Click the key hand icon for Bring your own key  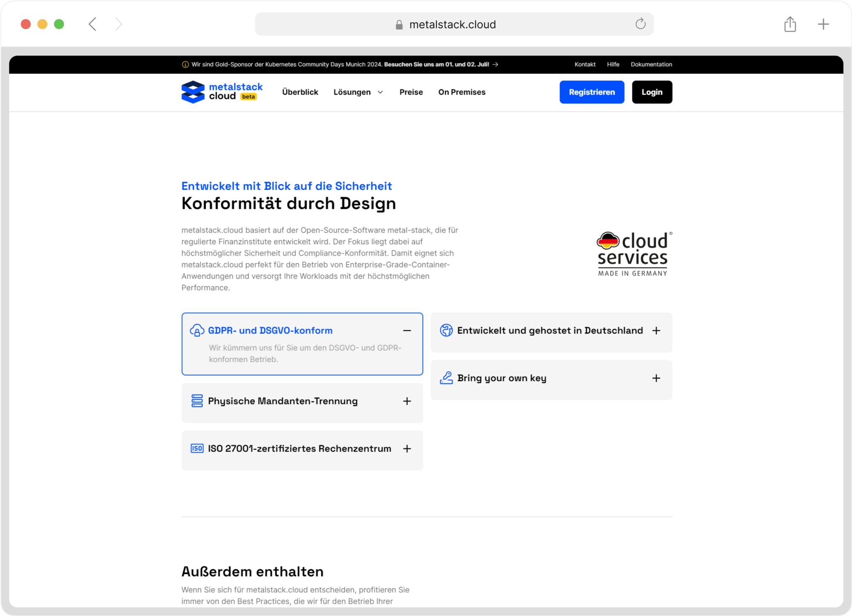[x=446, y=378]
